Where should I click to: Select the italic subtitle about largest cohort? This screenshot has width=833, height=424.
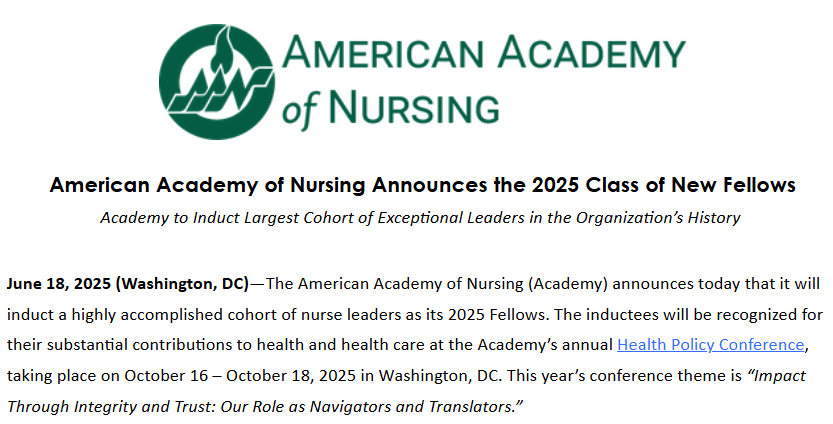click(x=420, y=218)
